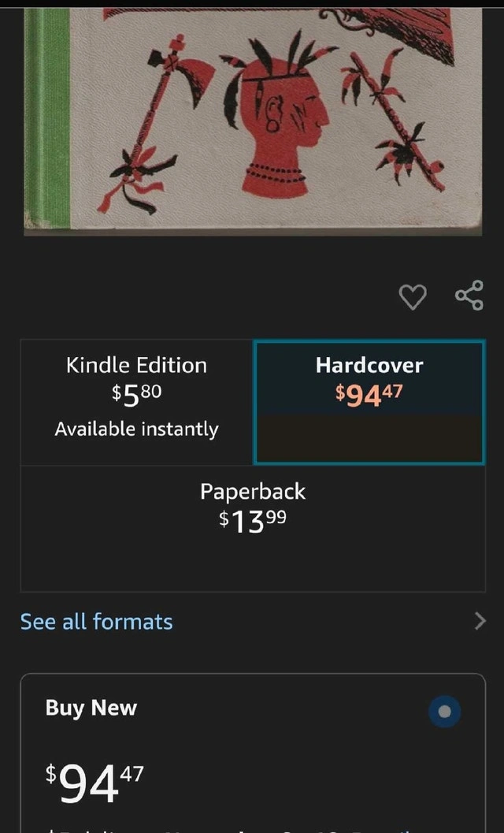The image size is (504, 833).
Task: Select the Hardcover format option
Action: tap(369, 402)
